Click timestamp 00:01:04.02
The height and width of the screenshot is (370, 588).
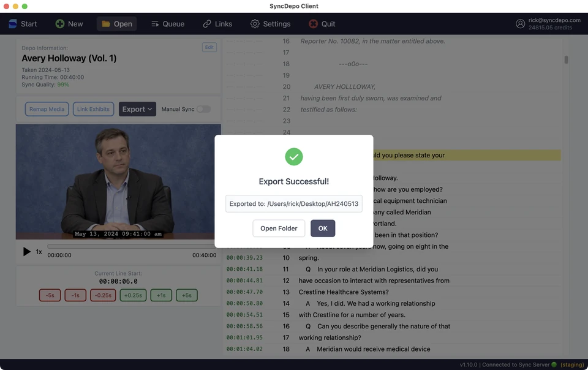tap(244, 349)
